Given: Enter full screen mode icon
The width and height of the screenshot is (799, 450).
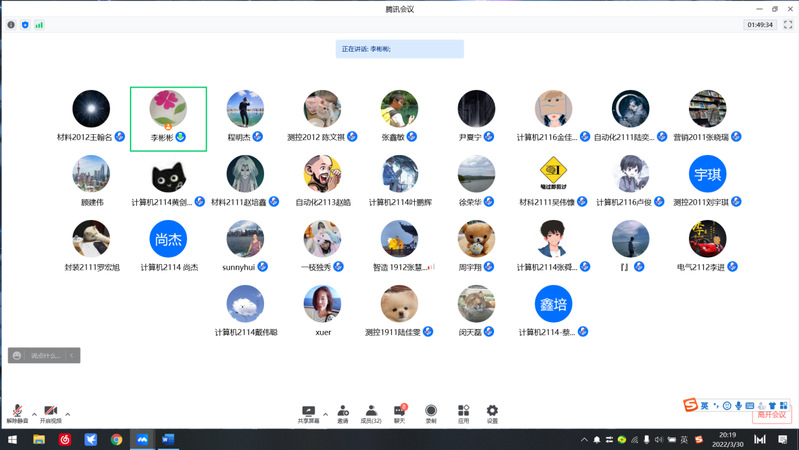Looking at the screenshot, I should tap(788, 24).
